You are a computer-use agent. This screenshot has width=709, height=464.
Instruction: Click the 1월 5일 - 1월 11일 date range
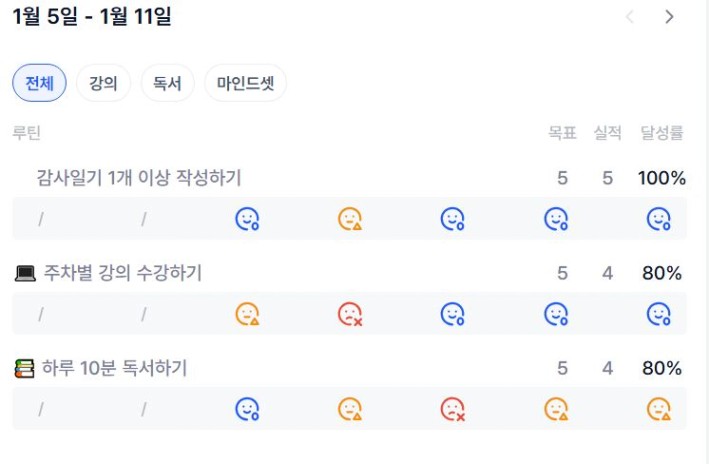point(92,16)
